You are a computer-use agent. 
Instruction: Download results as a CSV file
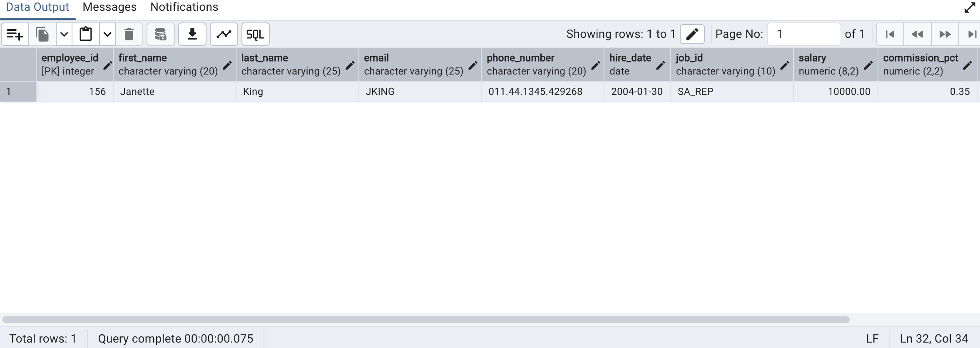click(x=192, y=34)
